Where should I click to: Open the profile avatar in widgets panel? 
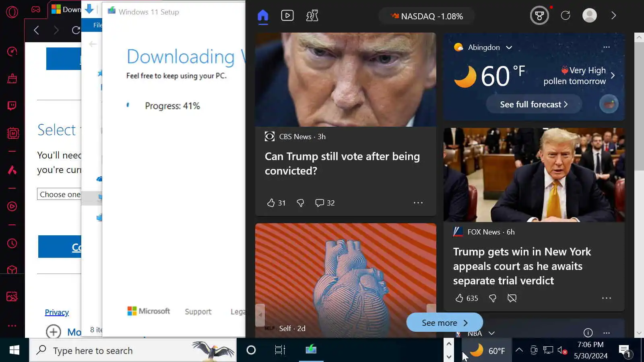click(x=590, y=15)
